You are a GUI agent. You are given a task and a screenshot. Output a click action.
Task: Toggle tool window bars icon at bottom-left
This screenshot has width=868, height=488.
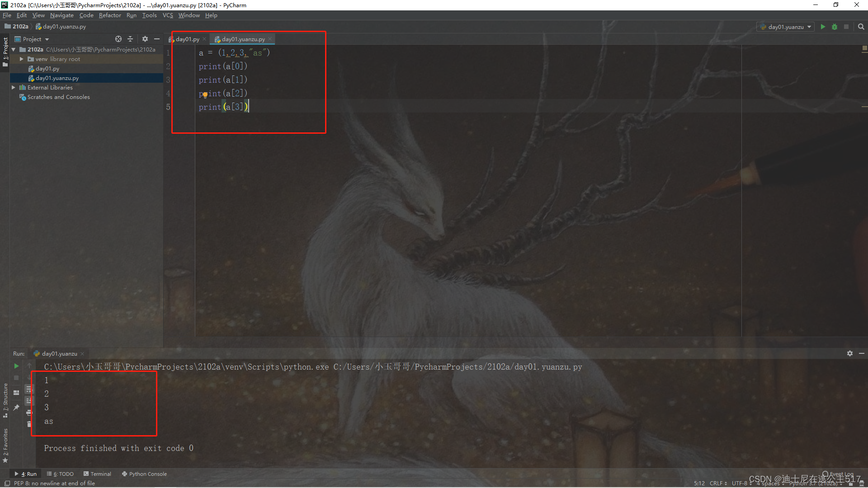click(x=7, y=483)
